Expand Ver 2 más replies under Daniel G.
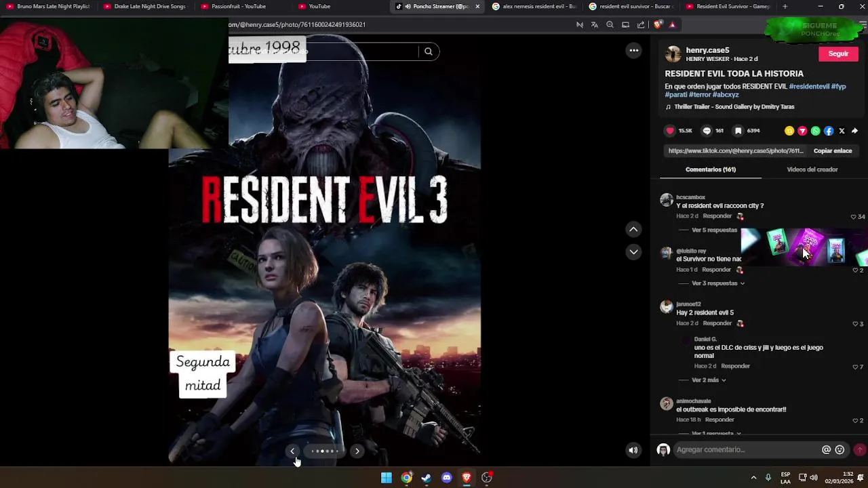This screenshot has height=488, width=868. point(709,380)
